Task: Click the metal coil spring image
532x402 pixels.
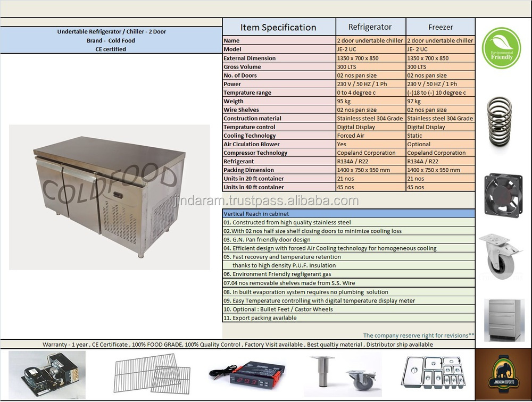Action: coord(499,122)
